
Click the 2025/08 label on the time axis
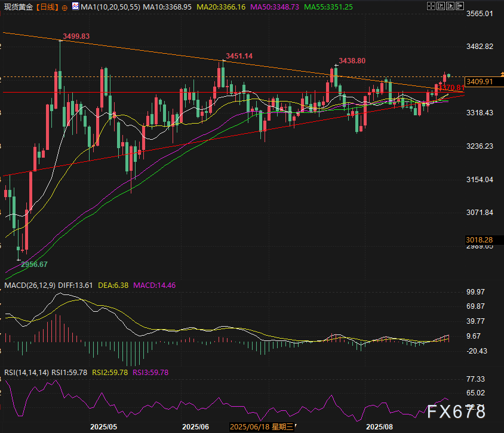click(x=380, y=427)
